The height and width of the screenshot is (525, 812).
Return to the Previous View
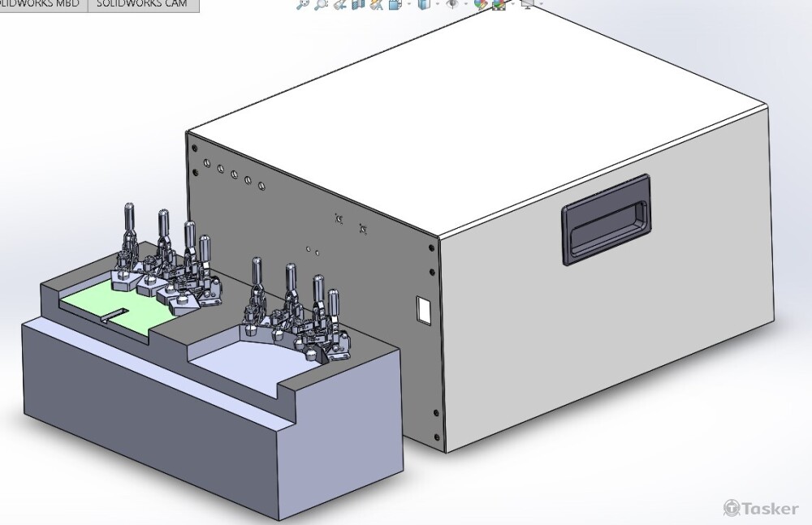(339, 4)
